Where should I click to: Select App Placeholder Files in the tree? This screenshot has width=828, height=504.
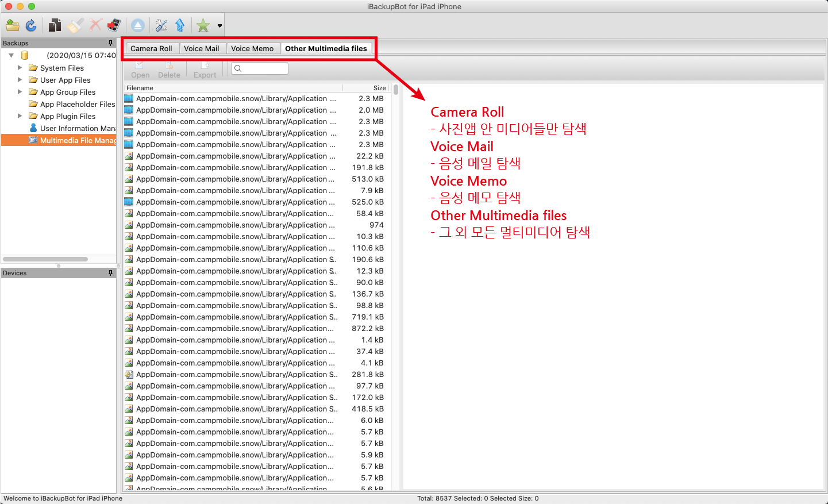coord(78,104)
